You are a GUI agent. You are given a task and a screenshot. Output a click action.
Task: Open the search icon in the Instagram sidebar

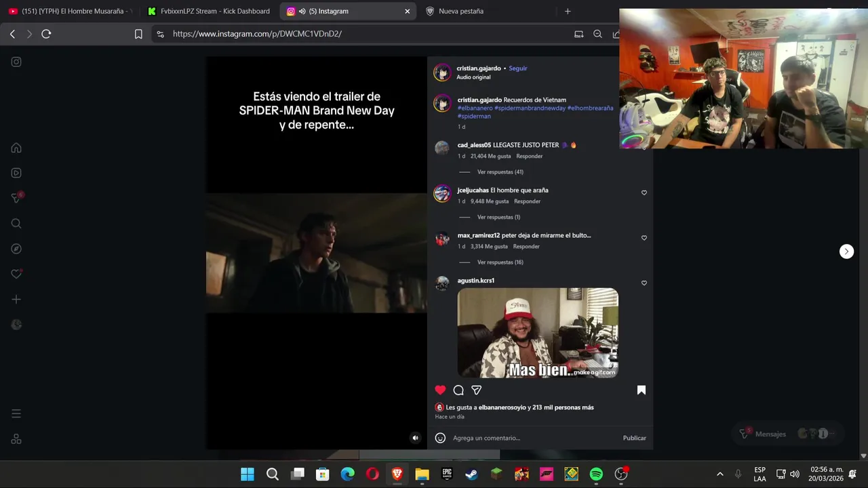[x=16, y=224]
